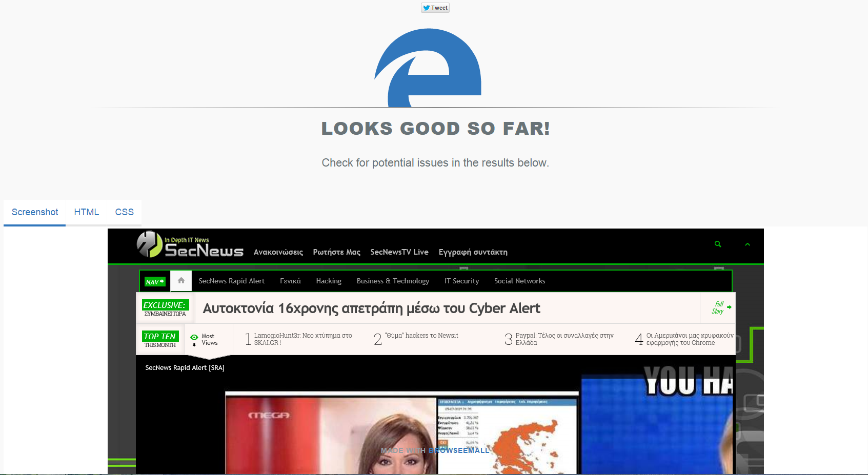Viewport: 868px width, 475px height.
Task: Expand Most Views dropdown arrow
Action: click(194, 345)
